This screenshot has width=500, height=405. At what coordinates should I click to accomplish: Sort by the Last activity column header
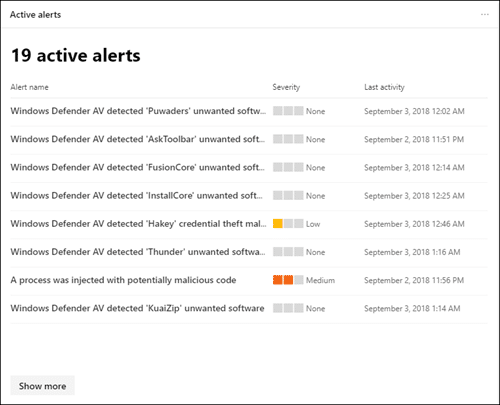(x=384, y=87)
